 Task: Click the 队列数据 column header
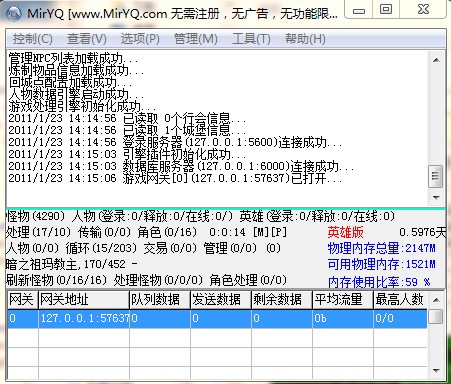click(x=160, y=299)
